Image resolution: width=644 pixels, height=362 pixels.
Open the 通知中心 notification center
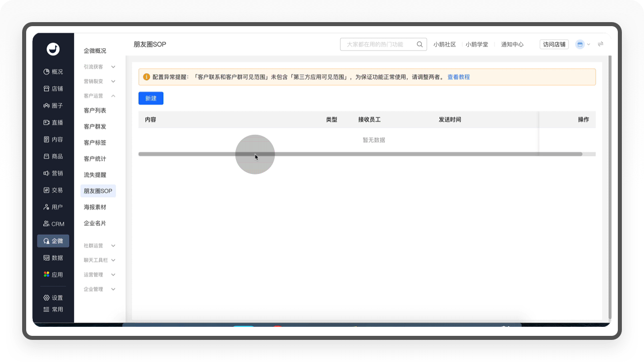tap(512, 44)
